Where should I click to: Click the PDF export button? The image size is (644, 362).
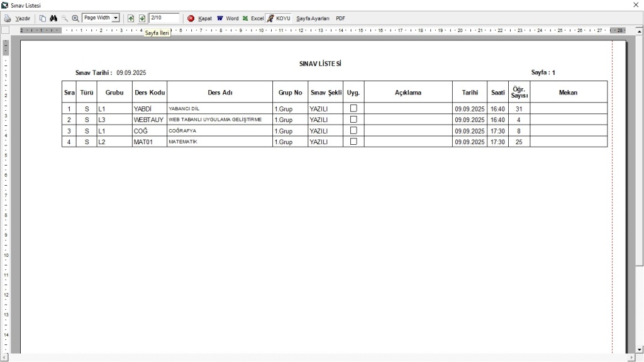340,18
